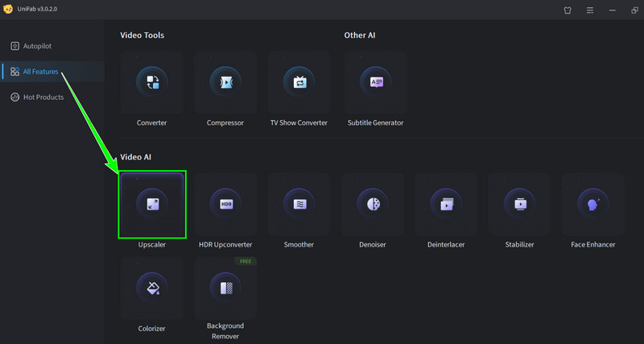Viewport: 644px width, 344px height.
Task: Open the Face Enhancer tool
Action: coord(593,205)
